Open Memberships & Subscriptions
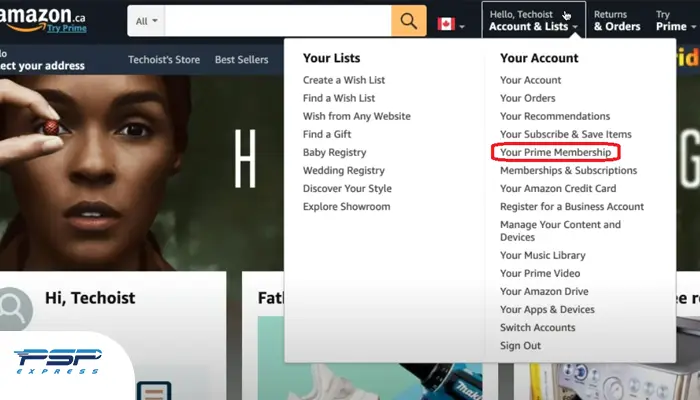 [x=568, y=170]
